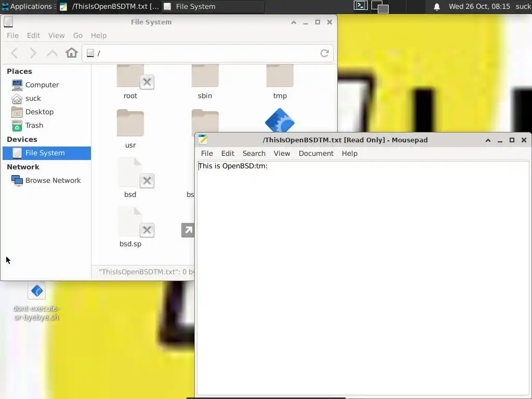Open File menu in File System window
Viewport: 532px width, 399px height.
[x=12, y=36]
